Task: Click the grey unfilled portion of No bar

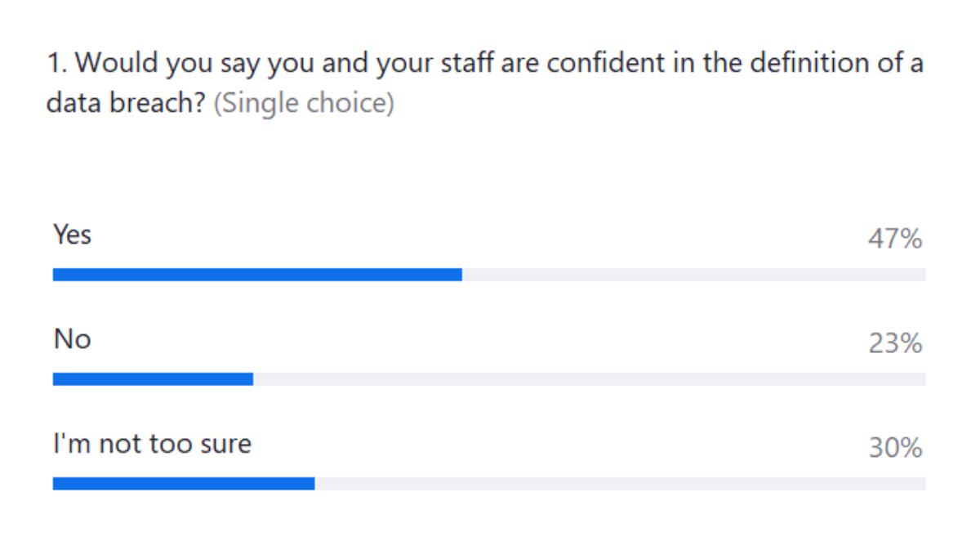Action: click(589, 379)
